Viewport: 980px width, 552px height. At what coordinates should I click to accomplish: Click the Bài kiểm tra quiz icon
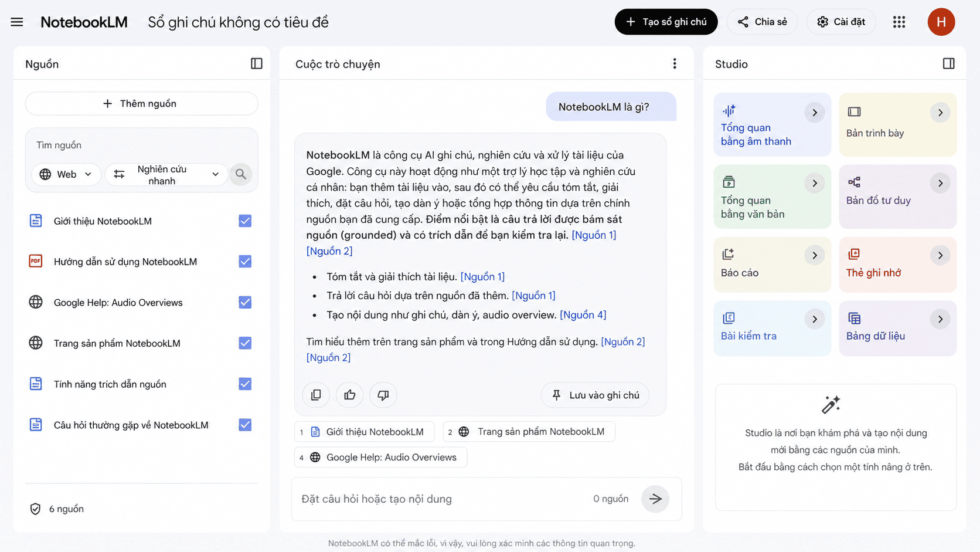click(729, 318)
